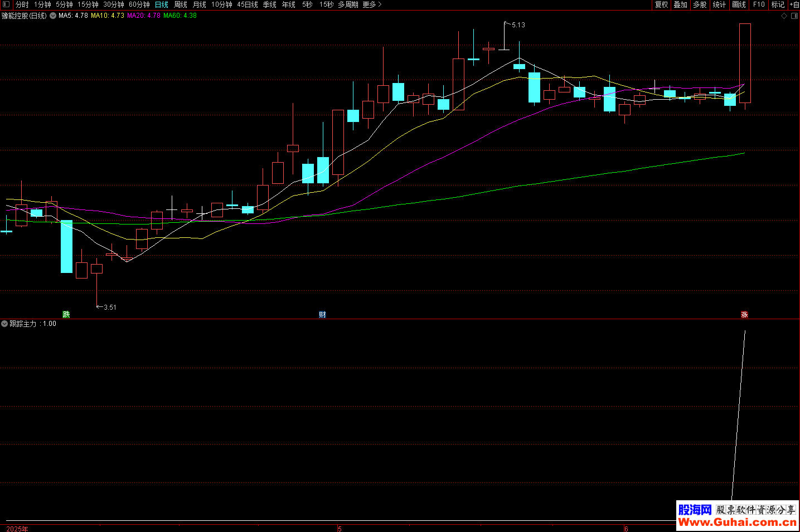Click the diamond icon above the chart
Screen dimensions: 800x532
tap(784, 16)
